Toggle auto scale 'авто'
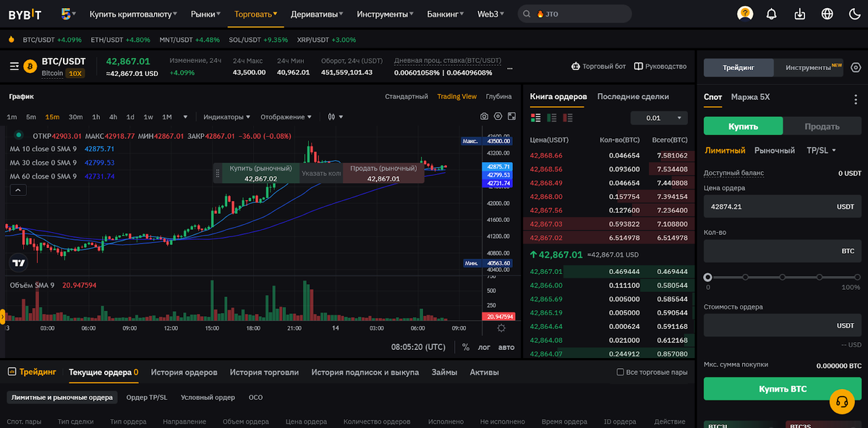 click(506, 347)
